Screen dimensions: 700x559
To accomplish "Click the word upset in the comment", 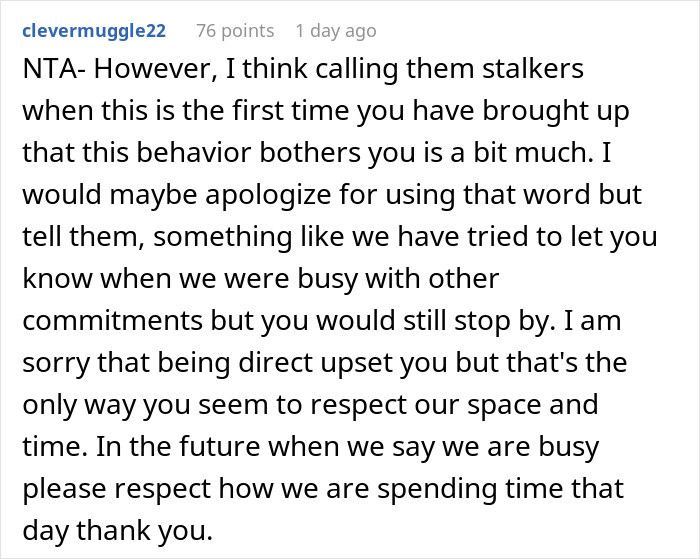I will click(x=355, y=363).
